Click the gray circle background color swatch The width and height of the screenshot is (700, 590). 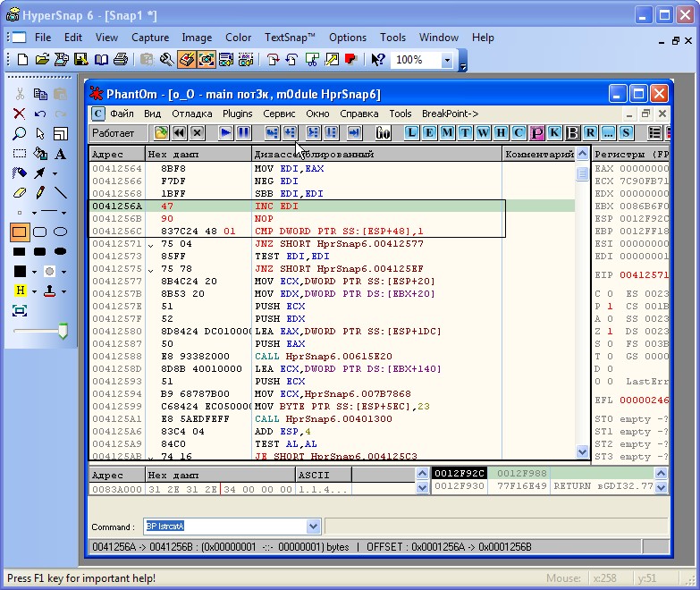(x=49, y=271)
